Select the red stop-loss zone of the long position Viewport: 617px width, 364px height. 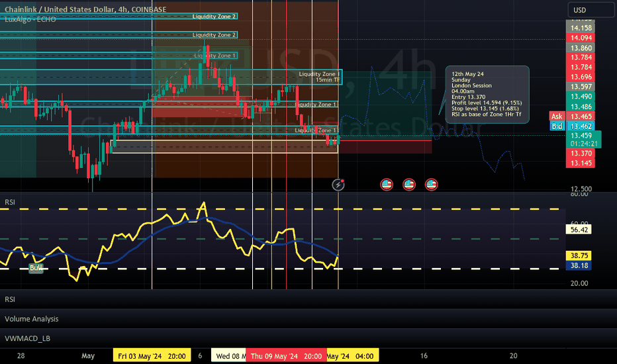385,147
